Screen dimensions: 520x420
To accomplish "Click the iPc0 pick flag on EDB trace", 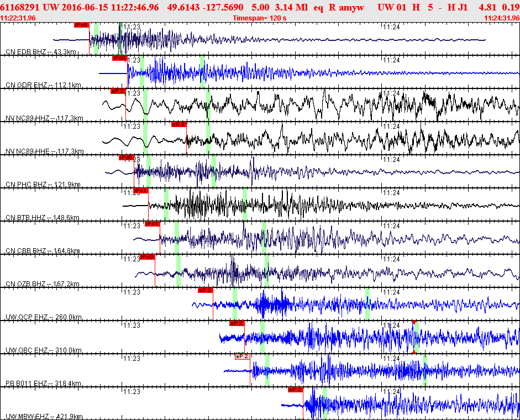I will (82, 25).
